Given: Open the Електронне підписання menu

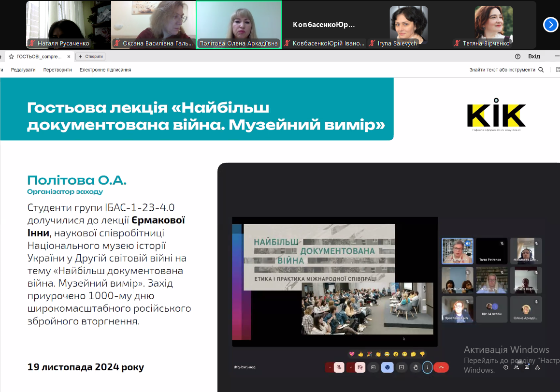Looking at the screenshot, I should pyautogui.click(x=105, y=70).
